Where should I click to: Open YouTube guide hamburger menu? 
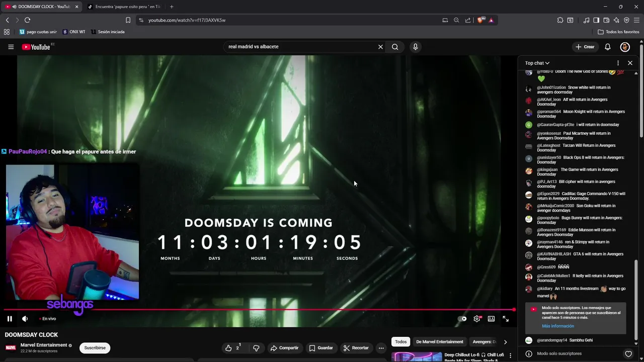pyautogui.click(x=11, y=47)
